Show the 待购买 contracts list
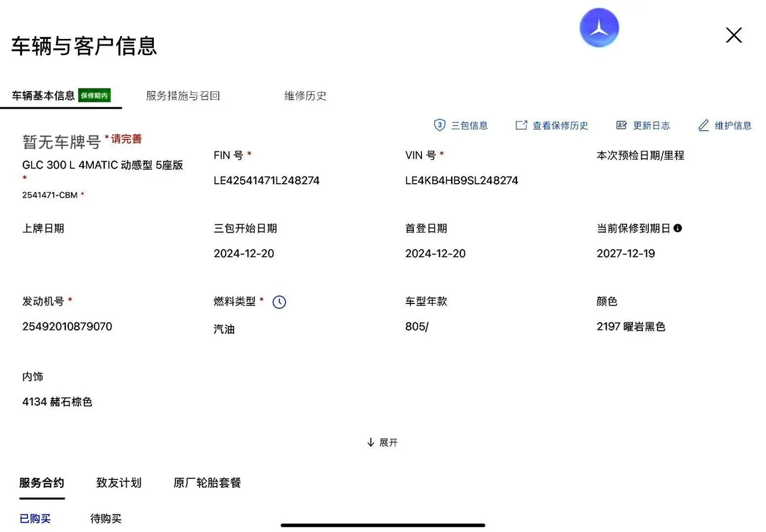766x532 pixels. pos(106,519)
